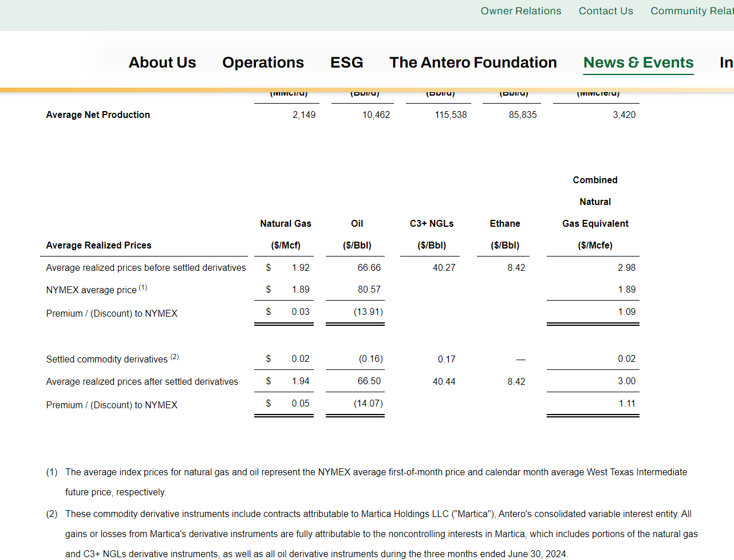The width and height of the screenshot is (734, 560).
Task: Click the Ethane ($/Bbl) column header
Action: (x=505, y=234)
